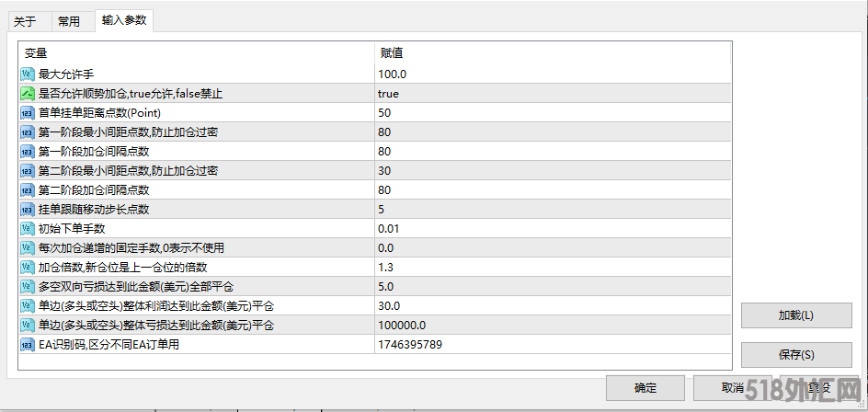This screenshot has height=412, width=868.
Task: Click the 保存(S) button
Action: [796, 355]
